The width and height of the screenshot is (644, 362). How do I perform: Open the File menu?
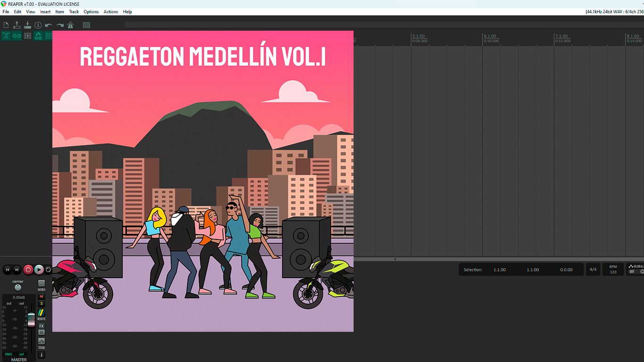[6, 12]
